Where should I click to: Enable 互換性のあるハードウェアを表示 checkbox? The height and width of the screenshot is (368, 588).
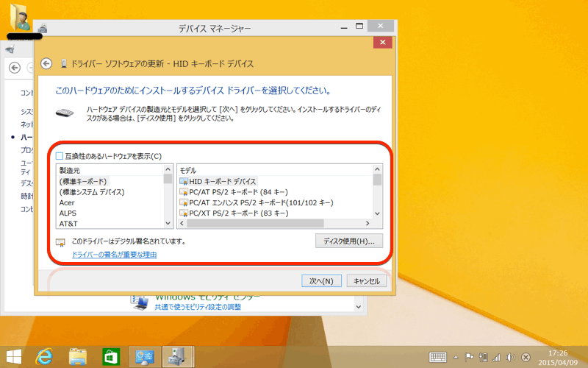point(60,156)
